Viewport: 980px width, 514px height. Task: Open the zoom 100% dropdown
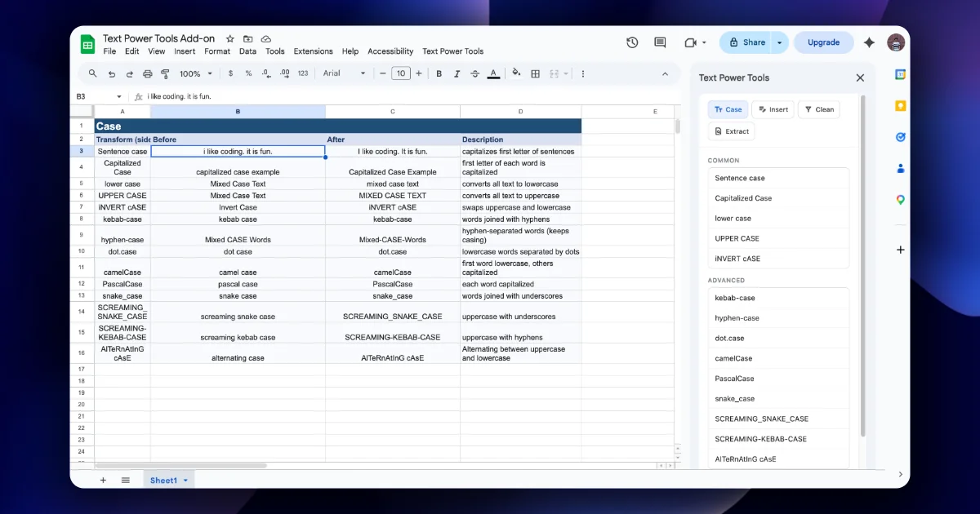(194, 73)
